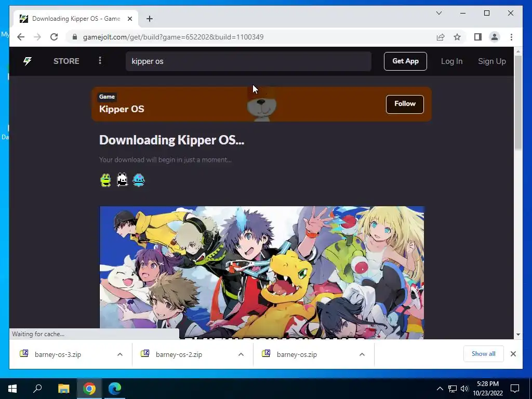Screen dimensions: 532x399
Task: Open the STORE section
Action: [66, 61]
